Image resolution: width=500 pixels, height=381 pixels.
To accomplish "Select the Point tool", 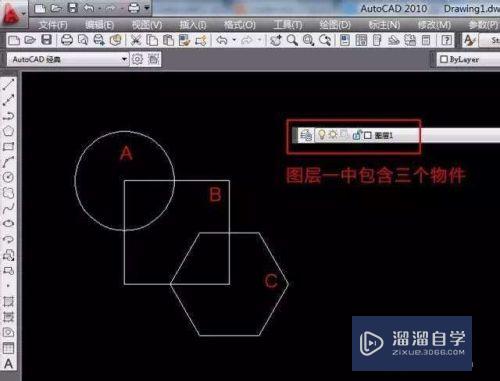I will (x=9, y=286).
